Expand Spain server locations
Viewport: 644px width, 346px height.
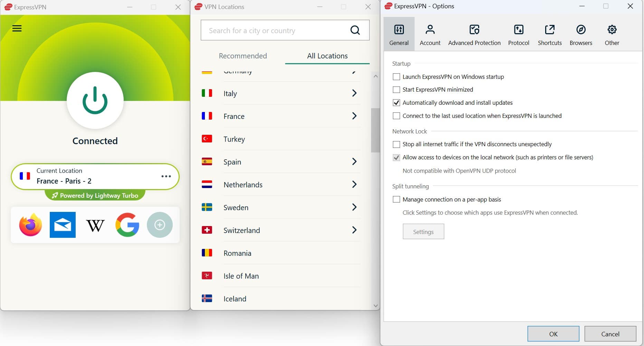(354, 161)
